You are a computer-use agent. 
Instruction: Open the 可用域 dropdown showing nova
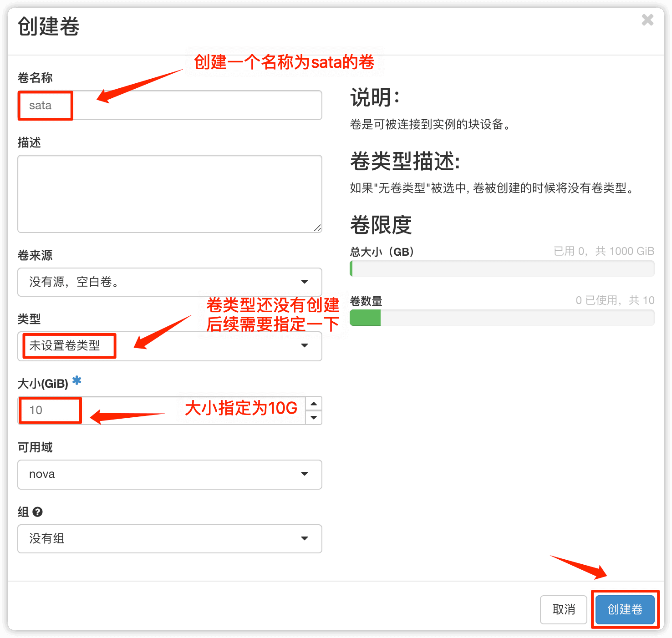pyautogui.click(x=170, y=475)
